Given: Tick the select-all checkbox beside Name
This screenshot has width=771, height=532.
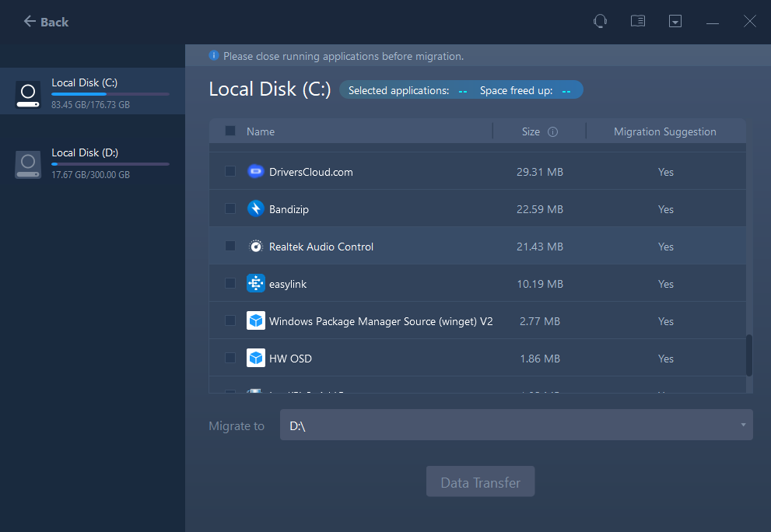Looking at the screenshot, I should pyautogui.click(x=230, y=131).
